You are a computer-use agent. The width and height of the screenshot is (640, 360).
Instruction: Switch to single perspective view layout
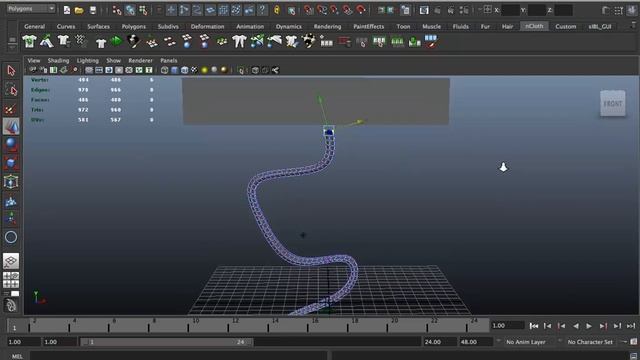coord(11,261)
